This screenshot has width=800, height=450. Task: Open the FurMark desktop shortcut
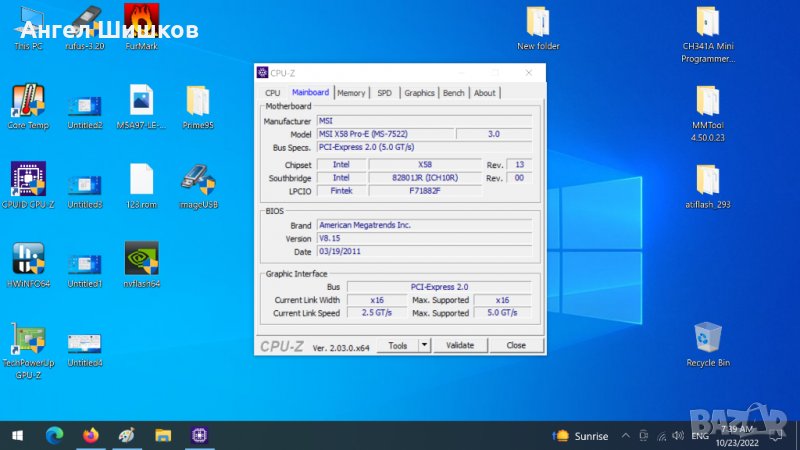(141, 22)
